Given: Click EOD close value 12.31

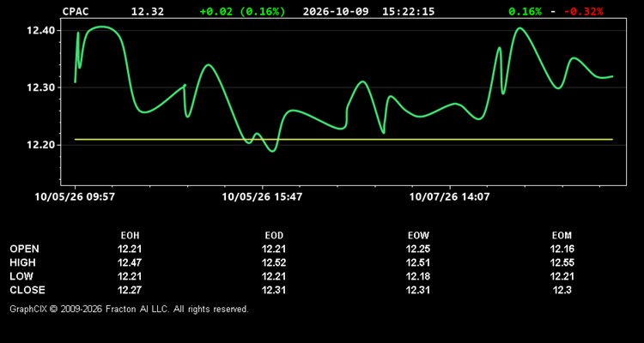Looking at the screenshot, I should tap(274, 290).
